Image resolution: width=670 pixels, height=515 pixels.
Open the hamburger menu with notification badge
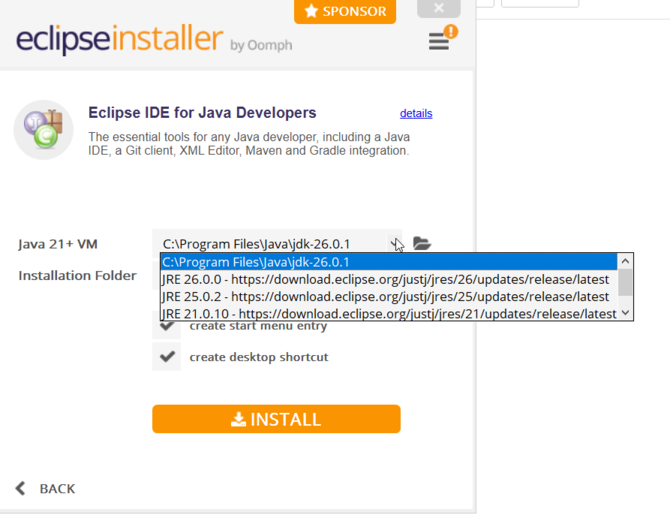click(442, 38)
